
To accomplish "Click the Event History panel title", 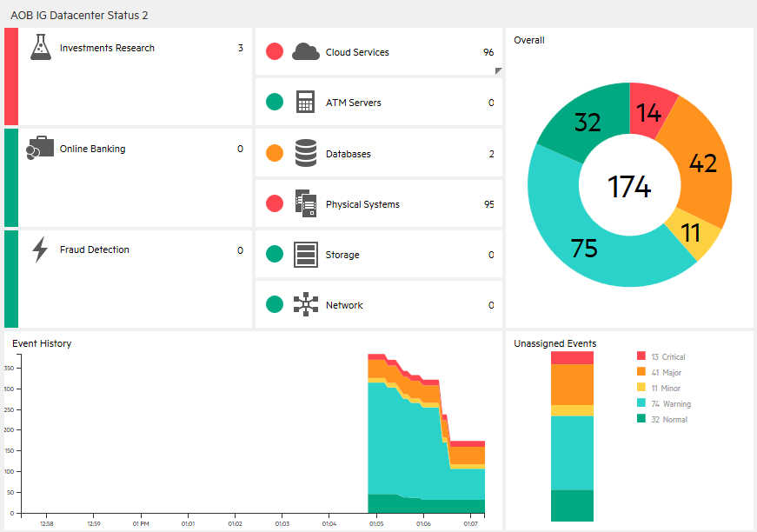I will [42, 343].
